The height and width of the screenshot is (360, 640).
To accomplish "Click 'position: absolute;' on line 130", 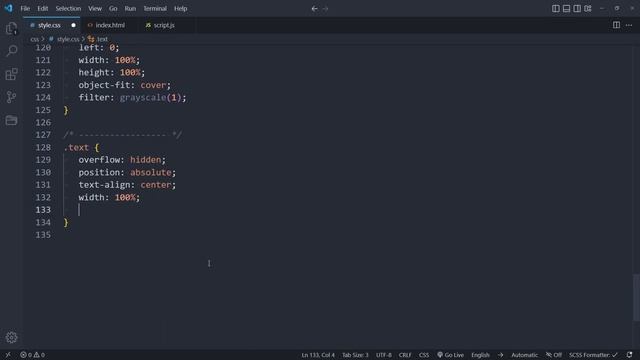I will [x=127, y=172].
